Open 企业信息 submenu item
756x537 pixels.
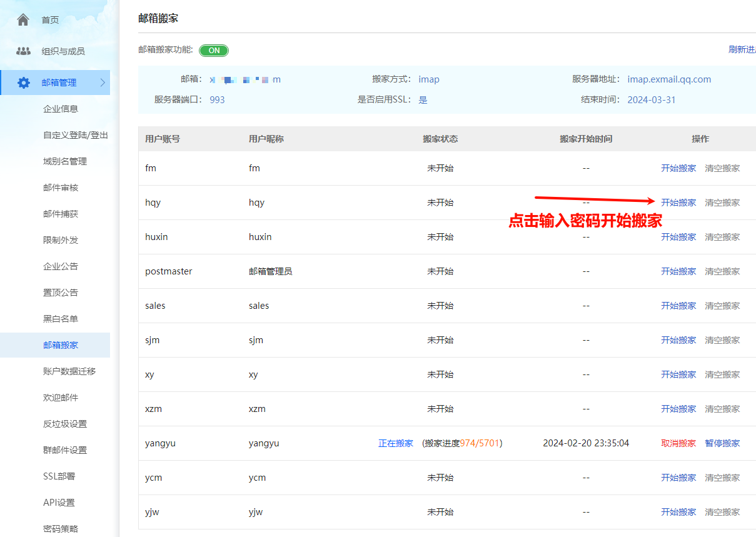click(x=61, y=109)
